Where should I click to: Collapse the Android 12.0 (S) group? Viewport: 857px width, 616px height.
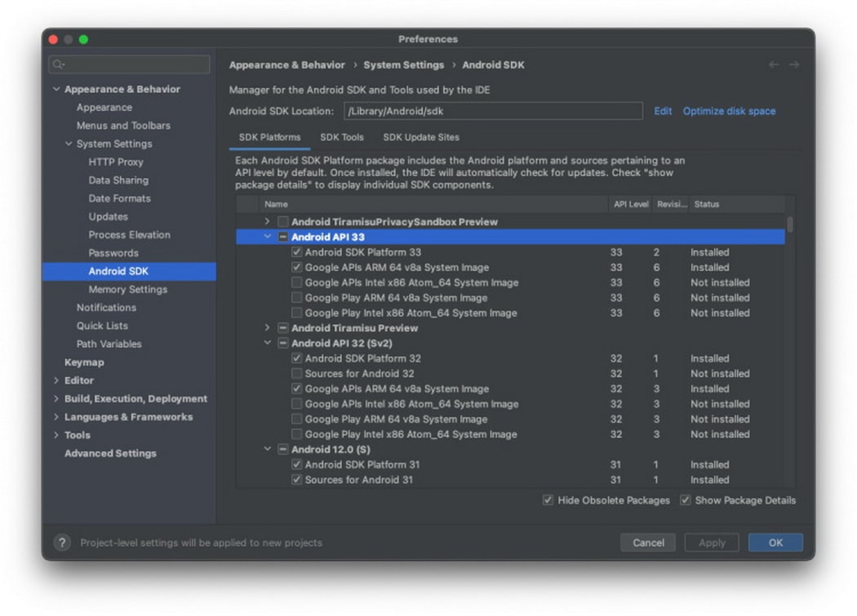(267, 450)
